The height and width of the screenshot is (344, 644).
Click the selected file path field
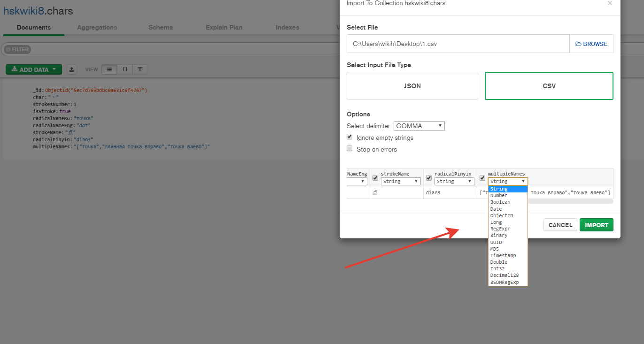tap(458, 44)
